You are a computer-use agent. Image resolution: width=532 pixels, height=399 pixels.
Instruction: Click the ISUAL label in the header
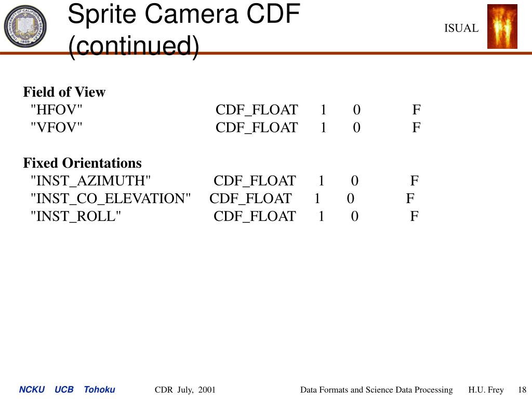461,28
